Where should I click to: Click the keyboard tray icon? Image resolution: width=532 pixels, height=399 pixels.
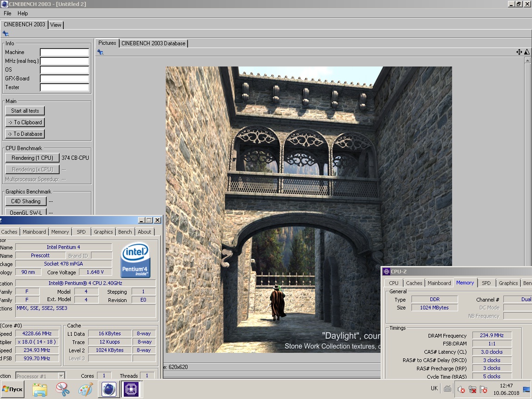447,389
